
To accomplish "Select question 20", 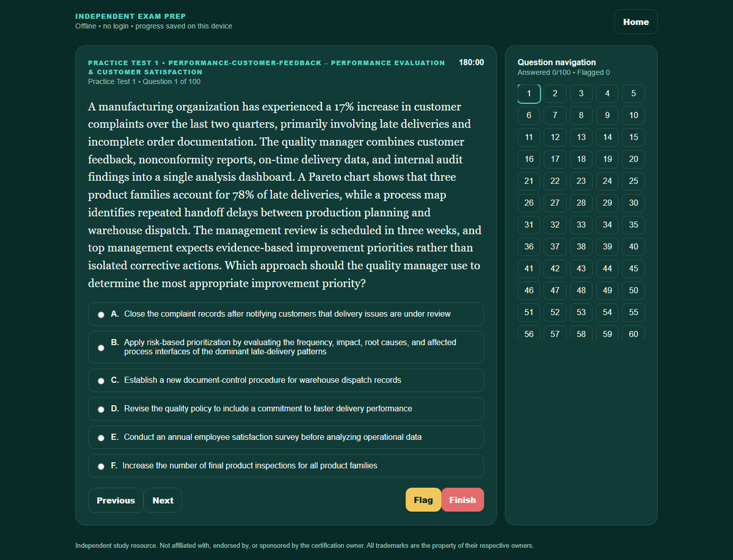I will (633, 159).
